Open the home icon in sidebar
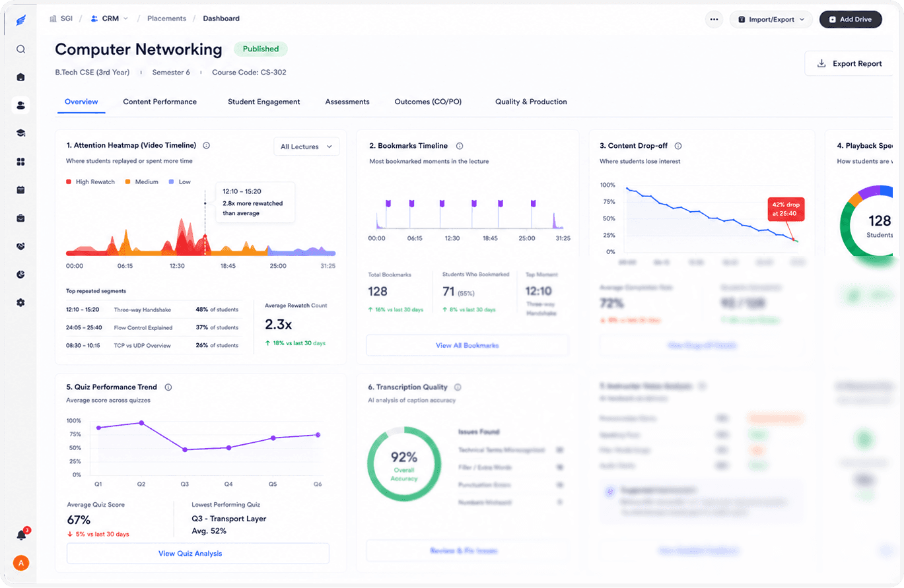904x588 pixels. tap(20, 77)
